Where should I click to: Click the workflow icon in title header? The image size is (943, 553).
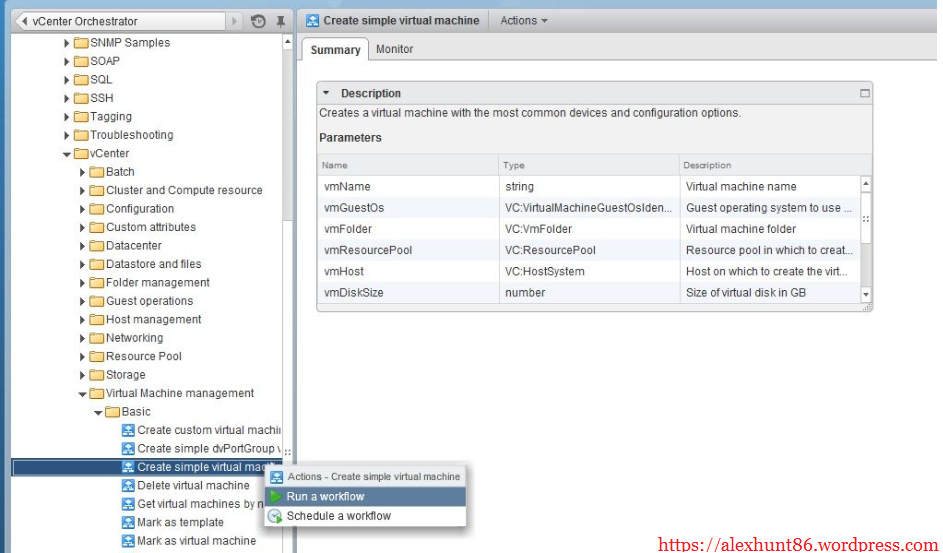(312, 21)
